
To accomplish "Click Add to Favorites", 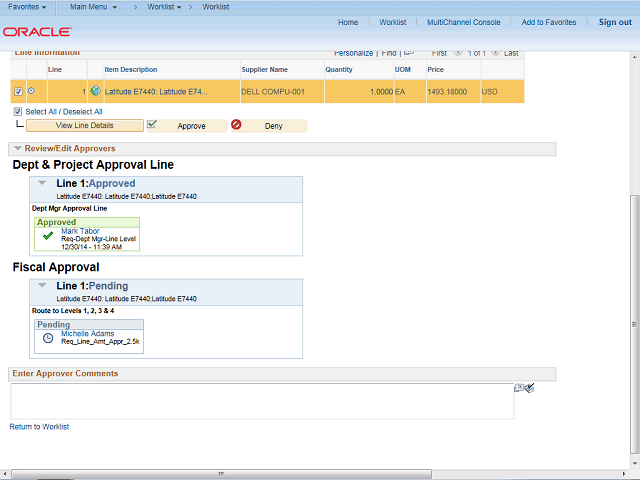I will (x=549, y=22).
